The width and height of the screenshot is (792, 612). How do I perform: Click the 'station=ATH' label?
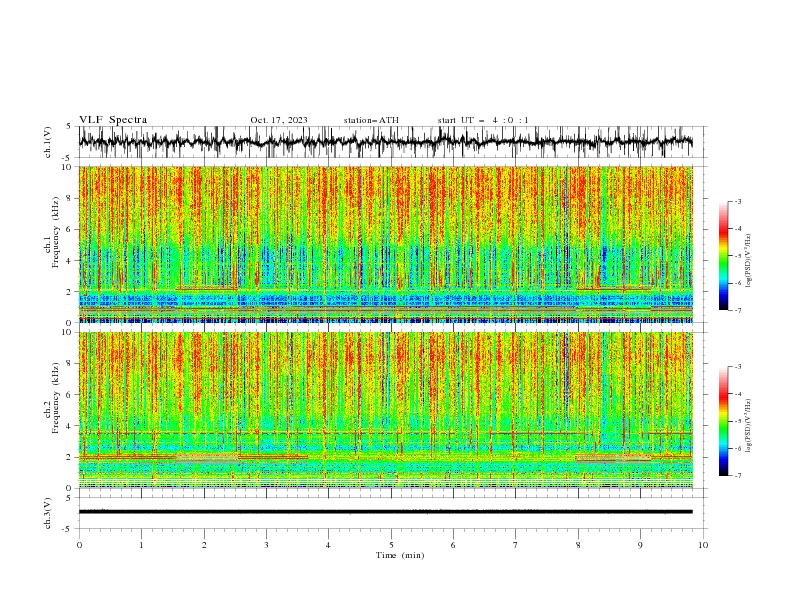[371, 120]
